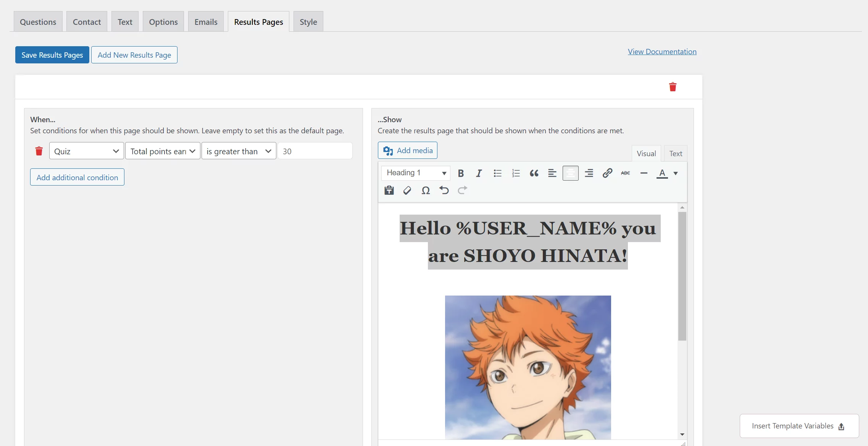Open the Heading 1 format dropdown
Image resolution: width=868 pixels, height=446 pixels.
click(416, 173)
